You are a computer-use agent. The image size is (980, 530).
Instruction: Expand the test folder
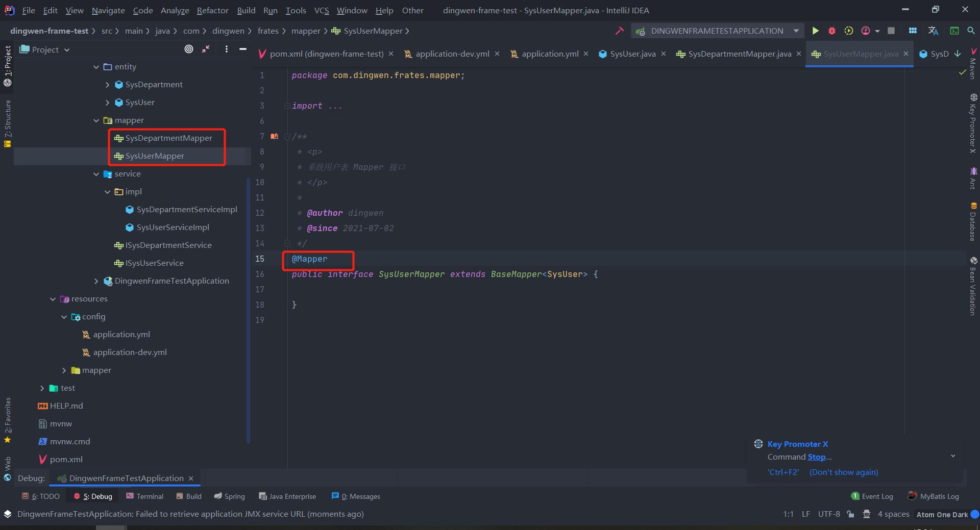42,388
